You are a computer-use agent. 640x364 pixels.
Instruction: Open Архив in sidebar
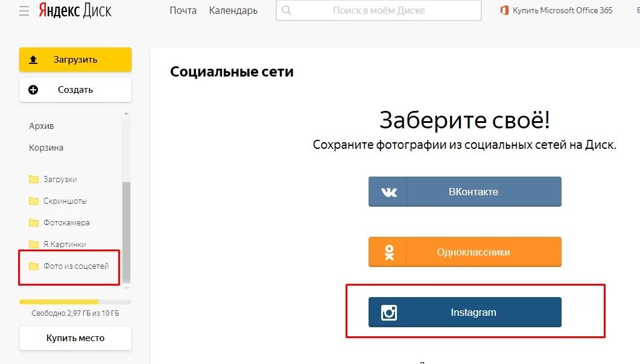pyautogui.click(x=41, y=126)
